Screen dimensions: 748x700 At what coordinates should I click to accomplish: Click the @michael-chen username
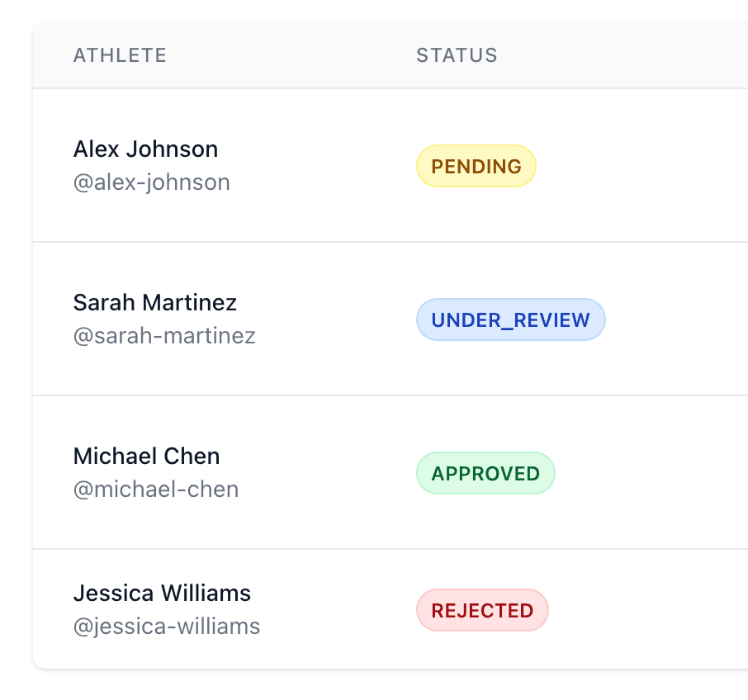[x=156, y=490]
